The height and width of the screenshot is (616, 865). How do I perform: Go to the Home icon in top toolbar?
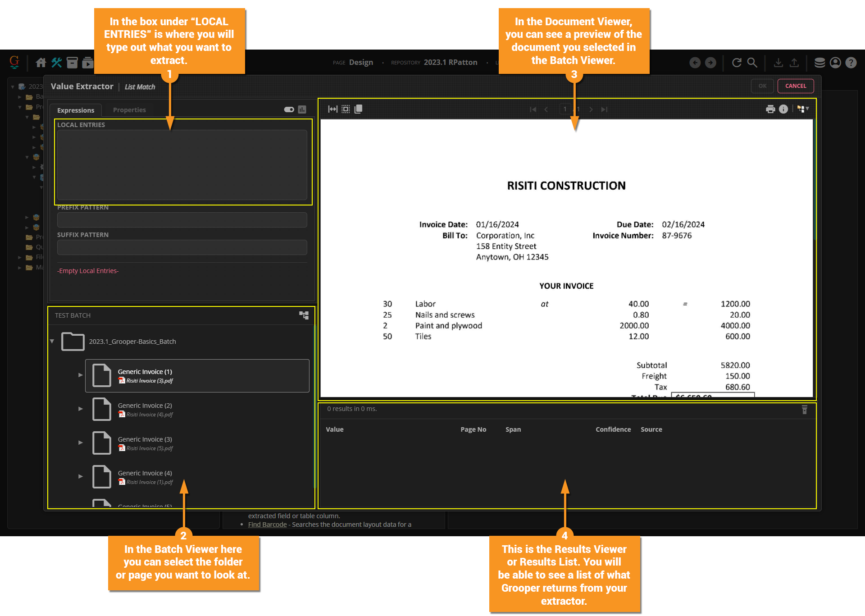41,63
